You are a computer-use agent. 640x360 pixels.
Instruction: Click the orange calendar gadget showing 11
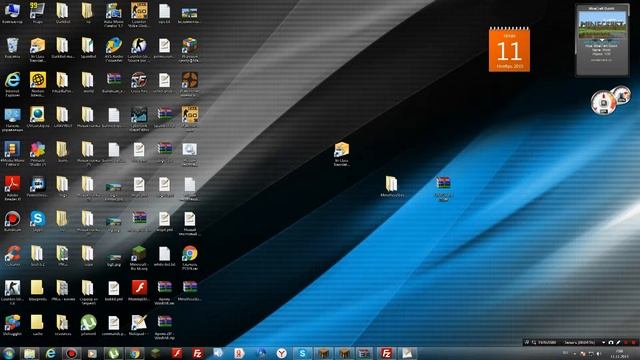pos(509,49)
